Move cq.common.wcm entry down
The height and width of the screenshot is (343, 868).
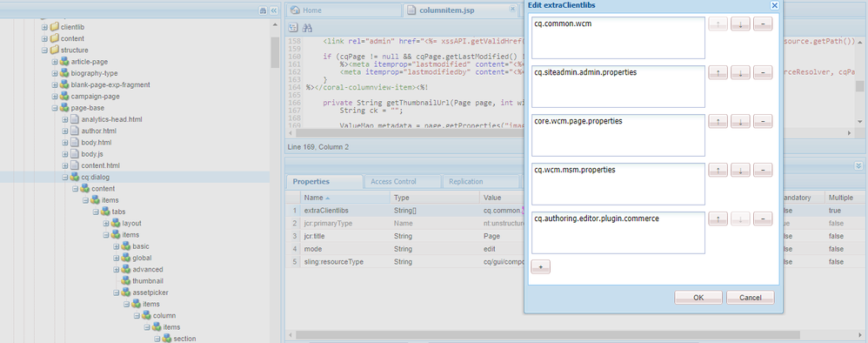pos(740,24)
